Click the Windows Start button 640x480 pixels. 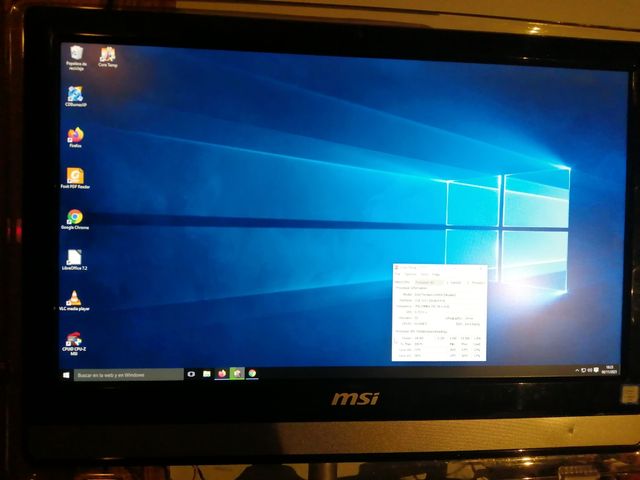[67, 375]
